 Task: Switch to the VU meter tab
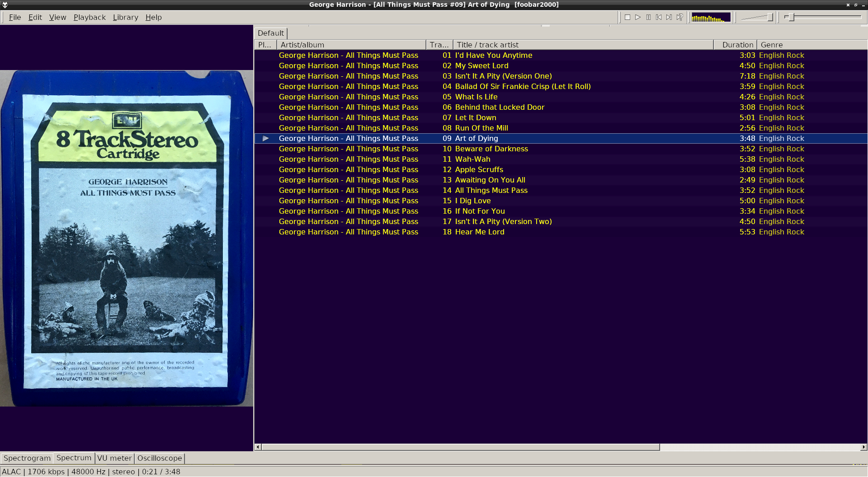[x=114, y=458]
